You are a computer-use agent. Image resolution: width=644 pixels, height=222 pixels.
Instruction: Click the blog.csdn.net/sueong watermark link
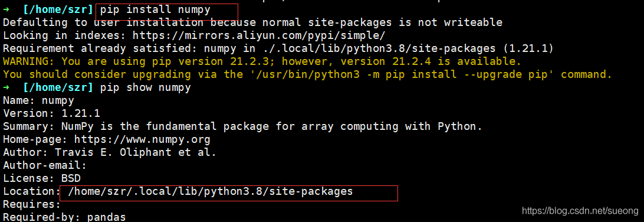[580, 211]
